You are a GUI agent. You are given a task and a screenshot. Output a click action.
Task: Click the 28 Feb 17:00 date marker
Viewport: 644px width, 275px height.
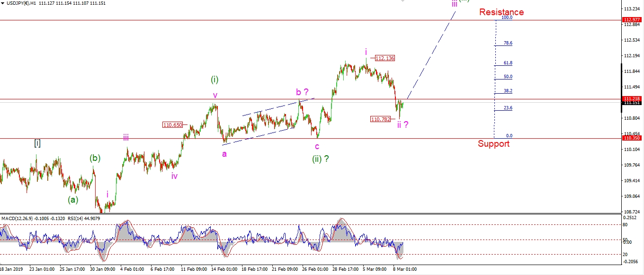344,269
